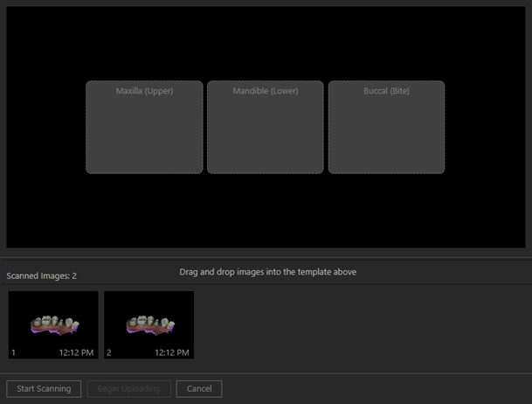Click the index number 1 on first thumbnail
The image size is (532, 404).
pyautogui.click(x=14, y=352)
